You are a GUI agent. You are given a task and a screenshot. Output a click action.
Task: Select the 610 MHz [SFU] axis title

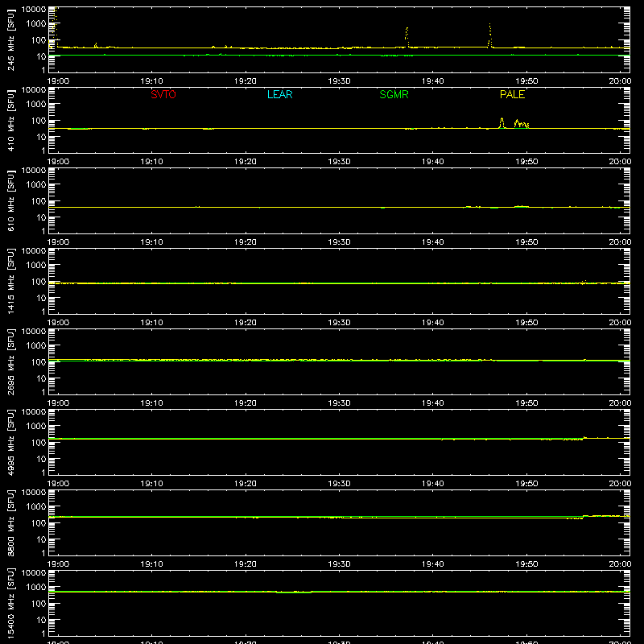10,200
